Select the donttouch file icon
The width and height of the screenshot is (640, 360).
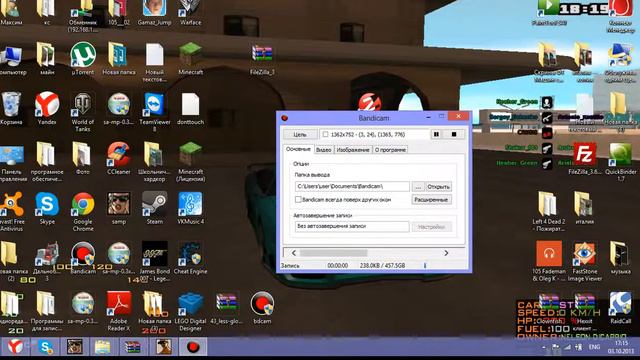[x=190, y=108]
